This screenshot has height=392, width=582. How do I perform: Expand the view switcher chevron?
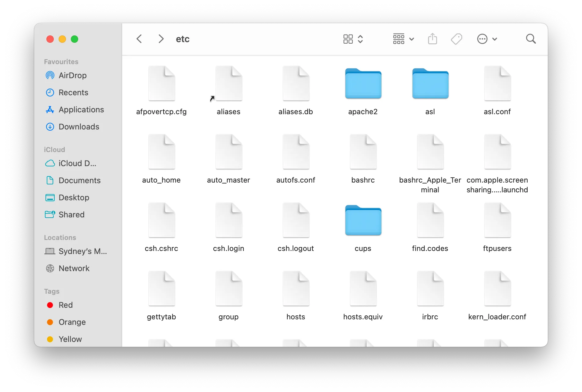tap(361, 39)
